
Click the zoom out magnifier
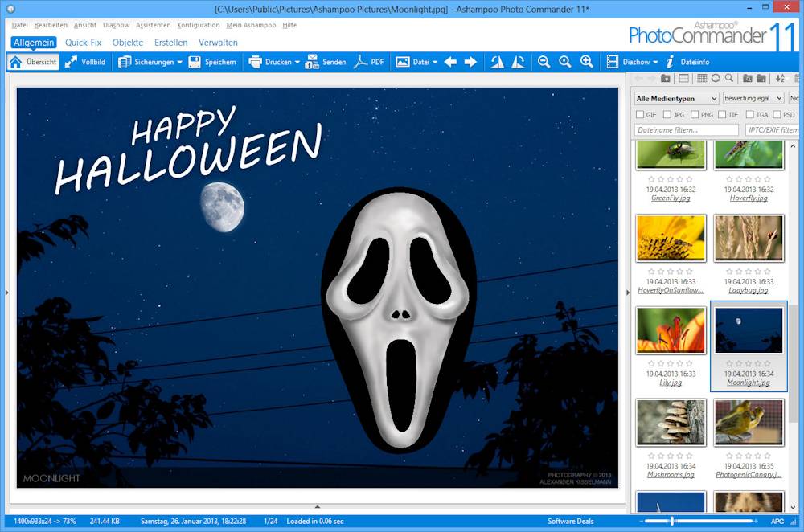coord(544,62)
